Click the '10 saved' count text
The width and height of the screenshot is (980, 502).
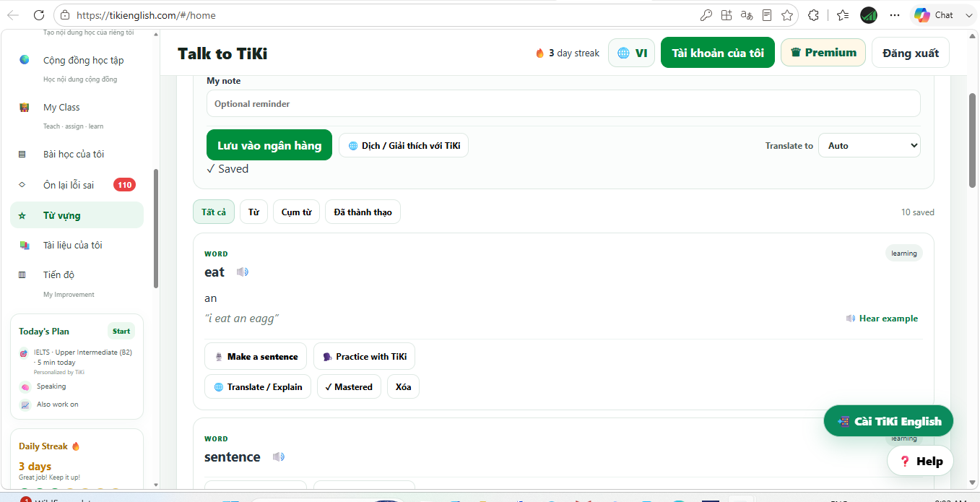click(917, 212)
